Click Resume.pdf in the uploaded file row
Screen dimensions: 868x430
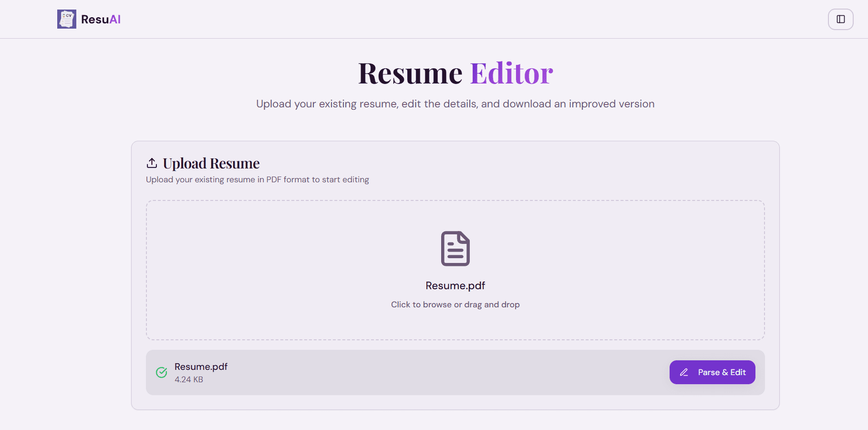[201, 367]
